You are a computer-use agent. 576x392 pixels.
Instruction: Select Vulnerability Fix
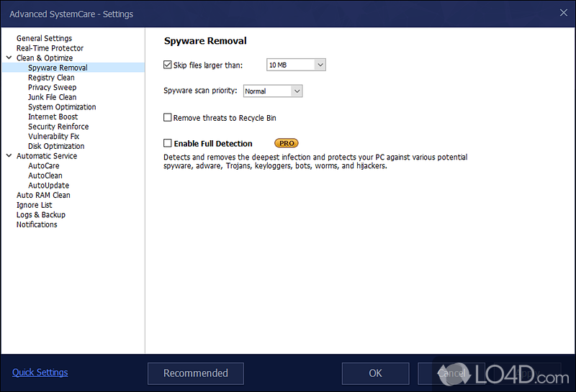tap(53, 136)
